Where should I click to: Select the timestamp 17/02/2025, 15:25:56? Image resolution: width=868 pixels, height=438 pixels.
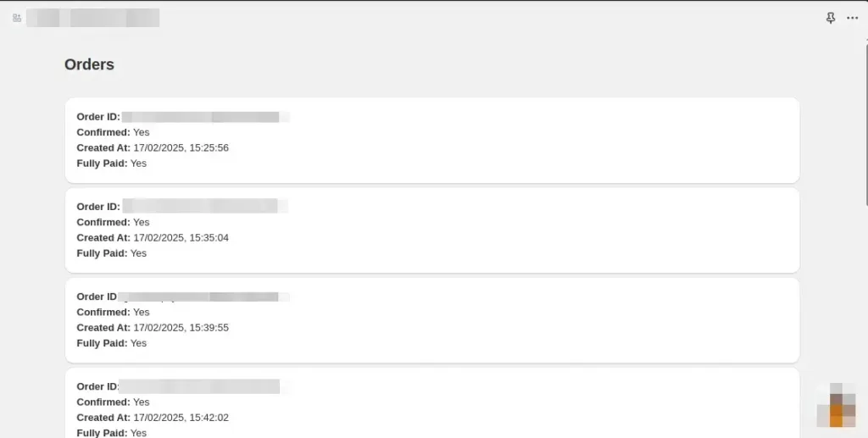(181, 148)
